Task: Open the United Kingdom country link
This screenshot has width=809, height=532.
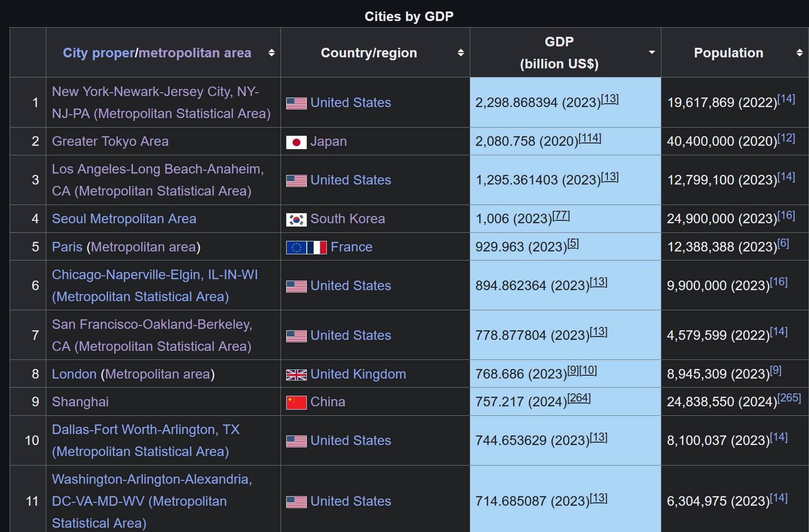Action: point(358,374)
